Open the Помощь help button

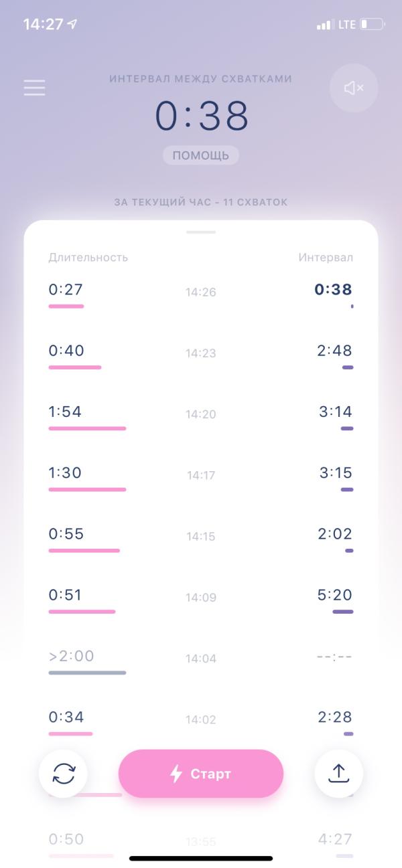(x=201, y=155)
